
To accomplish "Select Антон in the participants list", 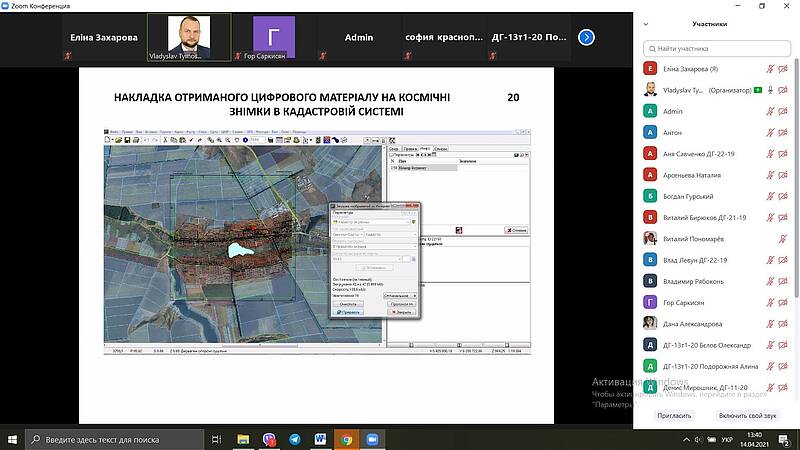I will click(x=716, y=133).
